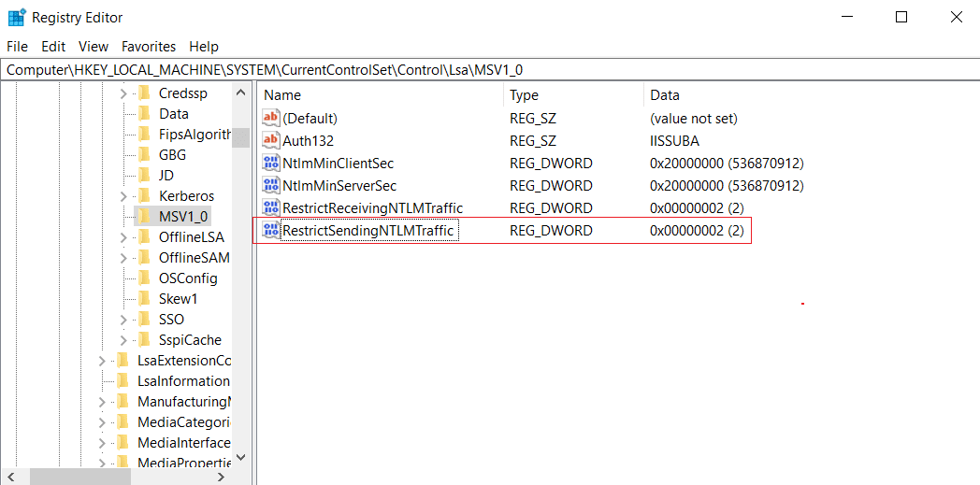
Task: Open the File menu
Action: pos(18,46)
